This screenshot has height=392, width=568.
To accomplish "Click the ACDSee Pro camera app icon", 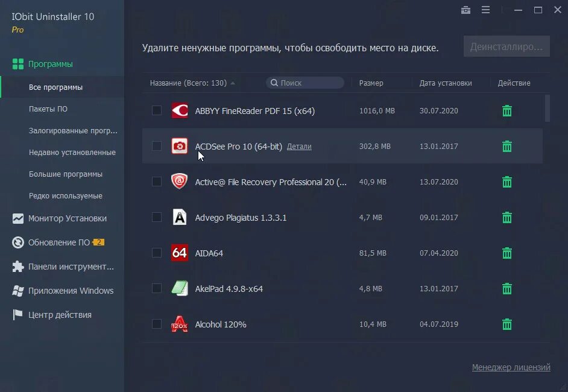I will [x=179, y=146].
